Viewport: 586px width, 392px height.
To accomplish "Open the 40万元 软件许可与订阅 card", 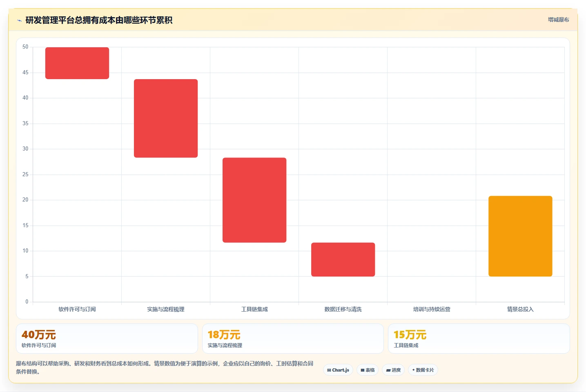I will click(107, 339).
